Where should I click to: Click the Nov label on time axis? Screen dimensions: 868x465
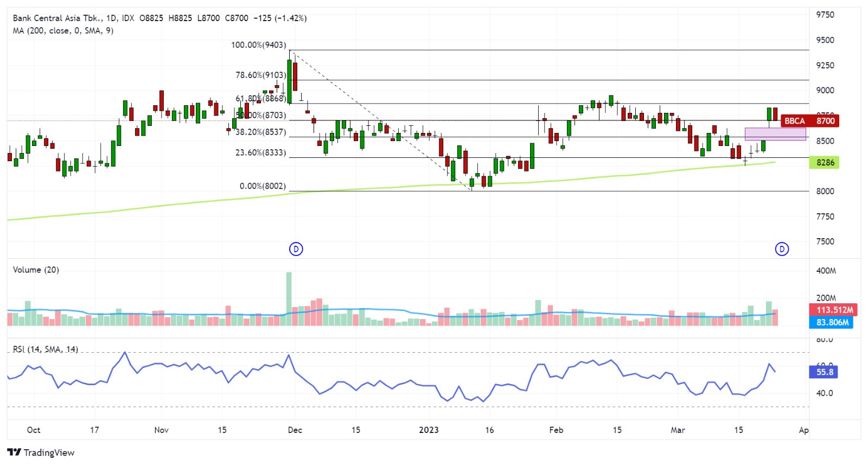click(161, 430)
